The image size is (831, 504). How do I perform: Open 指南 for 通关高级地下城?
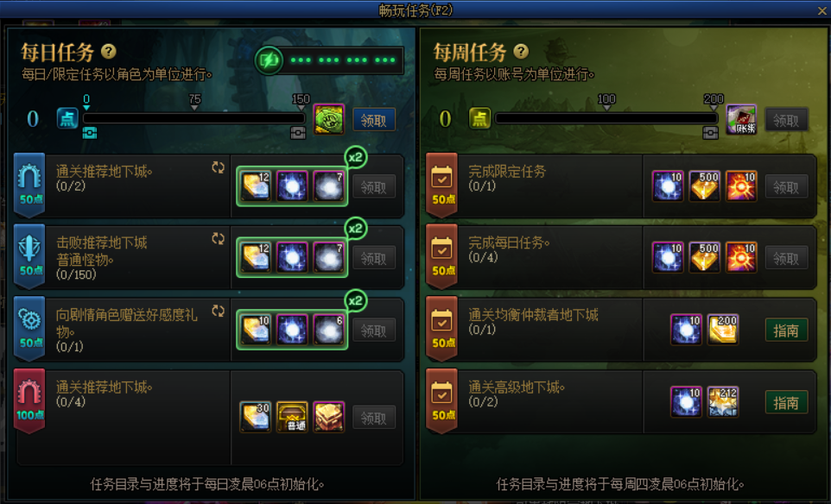point(786,402)
